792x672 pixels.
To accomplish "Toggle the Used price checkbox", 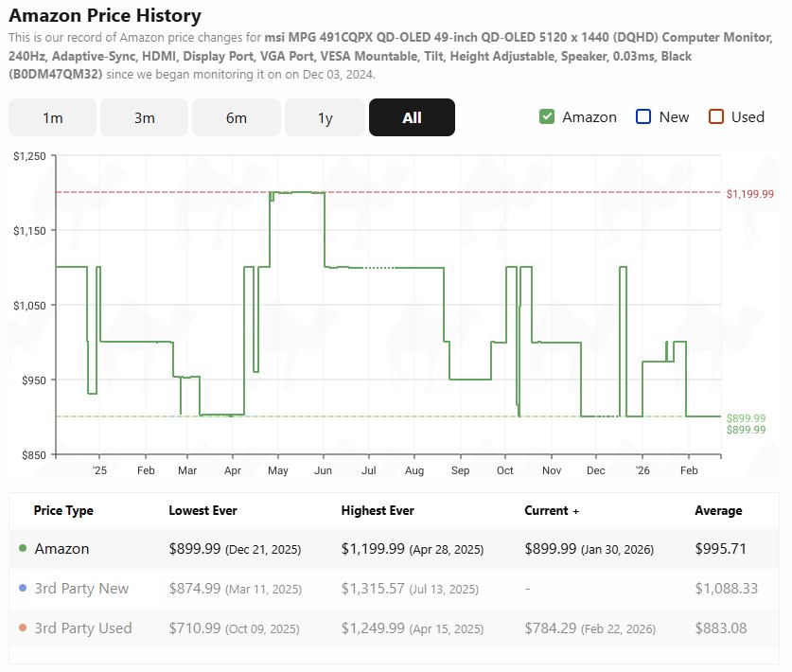I will coord(716,116).
